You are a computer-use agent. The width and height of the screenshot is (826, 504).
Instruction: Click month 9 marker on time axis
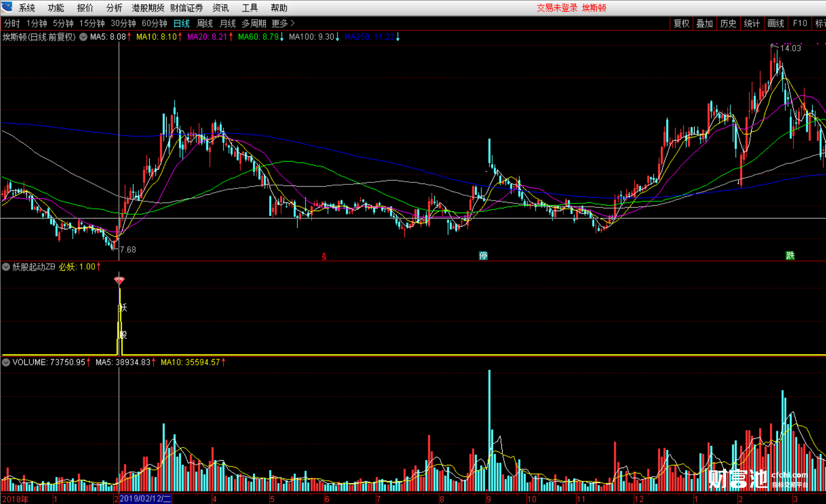(x=488, y=499)
